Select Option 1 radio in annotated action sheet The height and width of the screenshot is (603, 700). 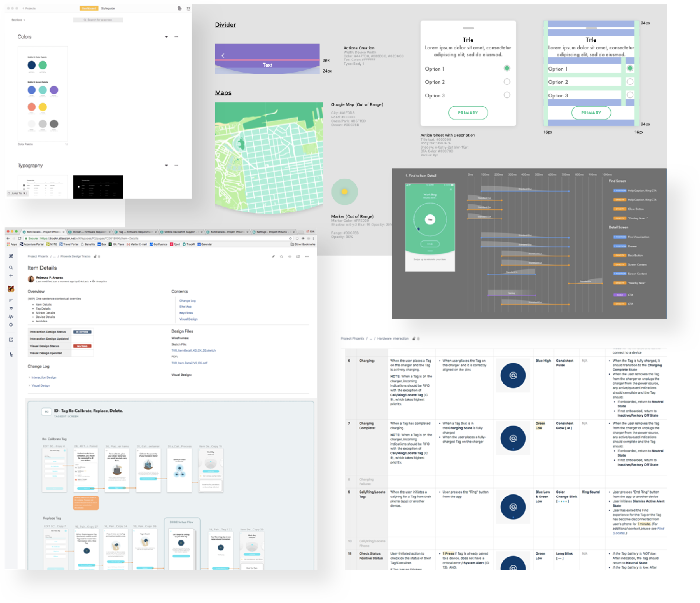coord(630,68)
